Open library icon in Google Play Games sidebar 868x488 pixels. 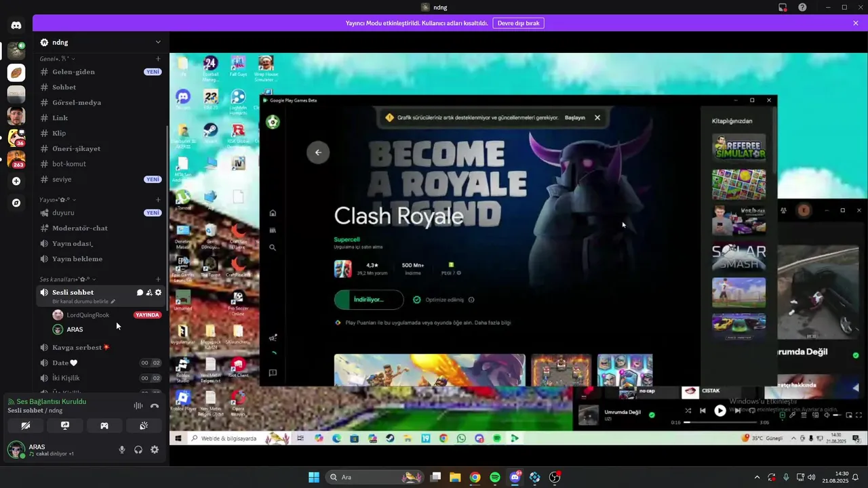click(273, 230)
